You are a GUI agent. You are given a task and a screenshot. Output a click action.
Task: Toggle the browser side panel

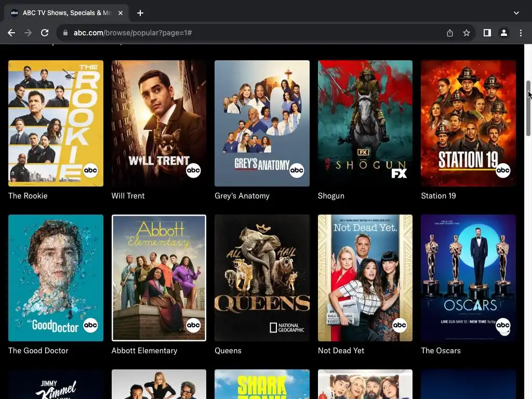[487, 33]
